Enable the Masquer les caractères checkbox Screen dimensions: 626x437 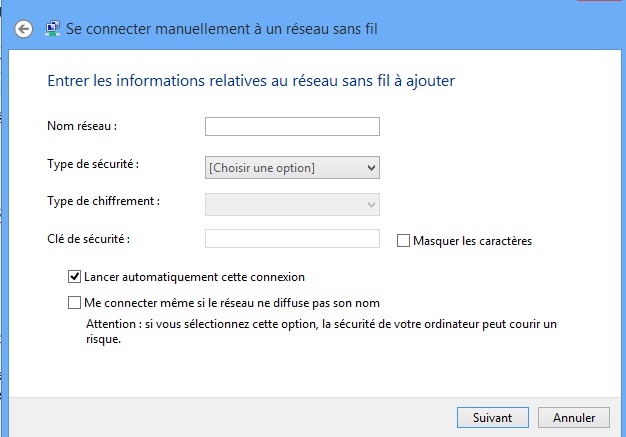coord(403,241)
